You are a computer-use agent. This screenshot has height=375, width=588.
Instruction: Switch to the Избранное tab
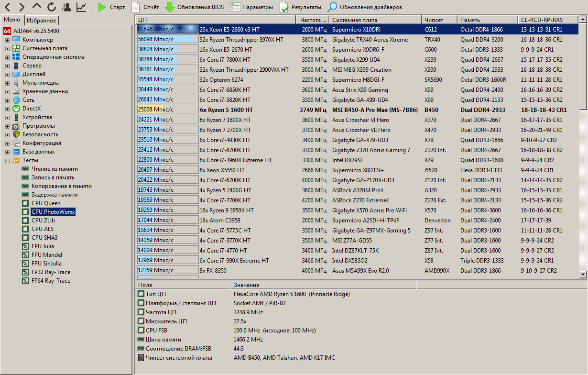pyautogui.click(x=42, y=20)
